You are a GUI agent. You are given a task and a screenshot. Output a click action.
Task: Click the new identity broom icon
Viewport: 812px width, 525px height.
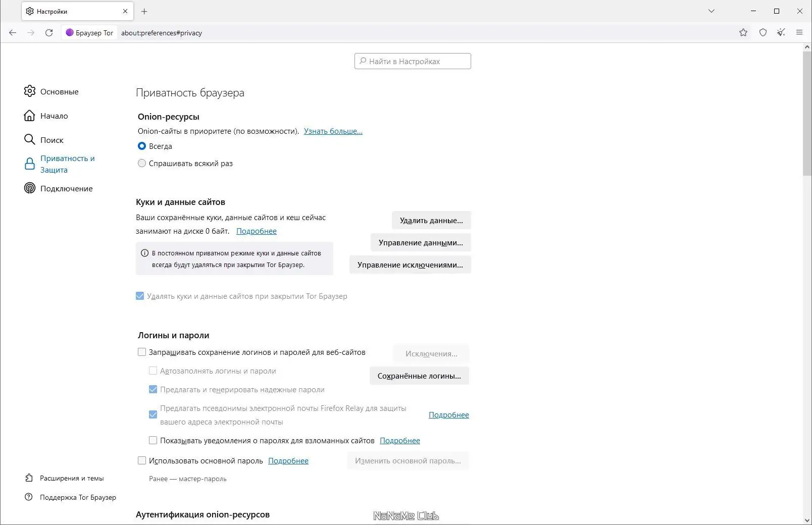click(x=781, y=32)
